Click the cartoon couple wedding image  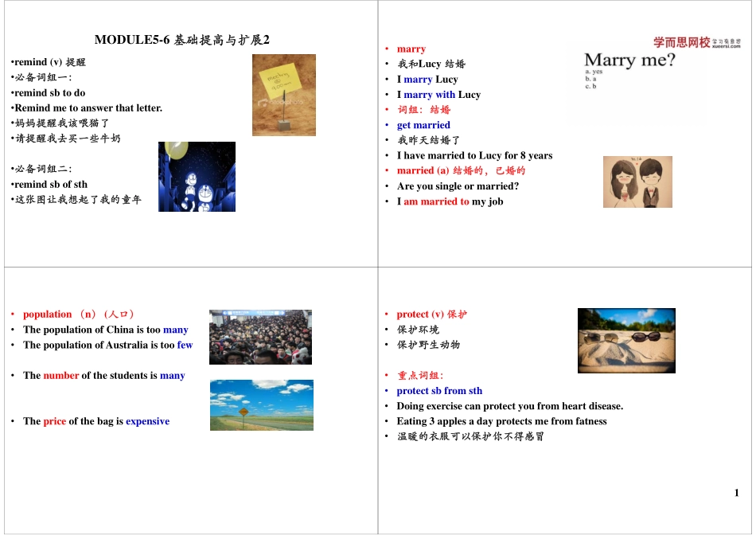point(637,182)
